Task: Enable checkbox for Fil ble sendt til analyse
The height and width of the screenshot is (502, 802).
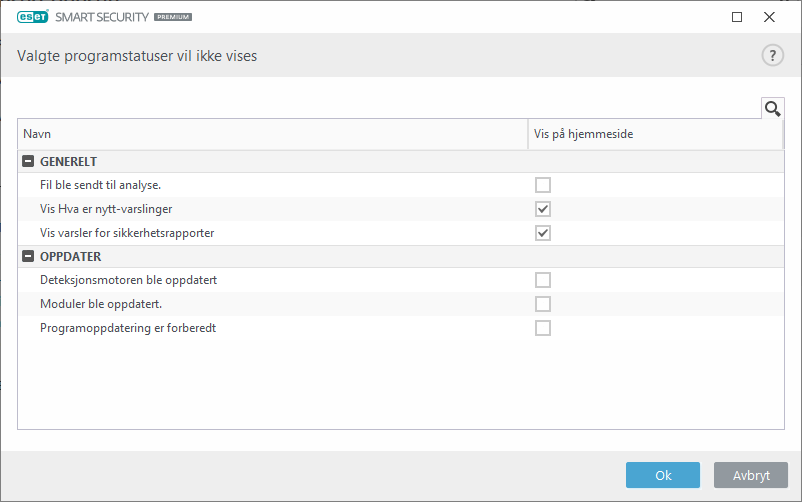Action: pyautogui.click(x=543, y=185)
